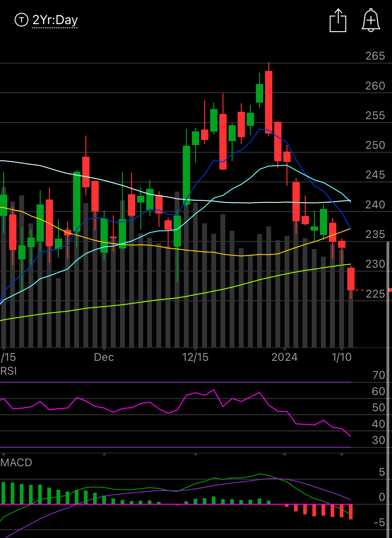
Task: Tap the red current-price marker on right edge
Action: click(x=390, y=290)
